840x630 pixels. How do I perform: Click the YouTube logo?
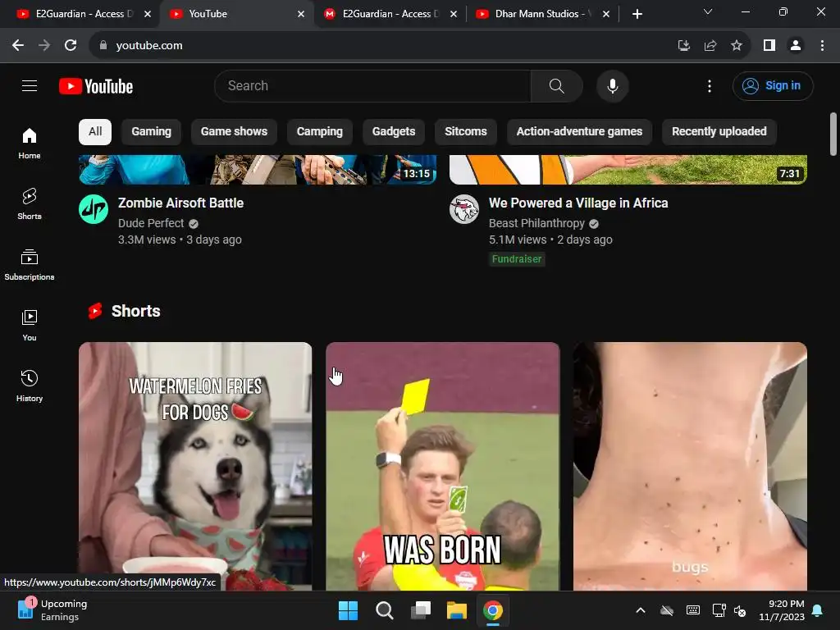96,86
